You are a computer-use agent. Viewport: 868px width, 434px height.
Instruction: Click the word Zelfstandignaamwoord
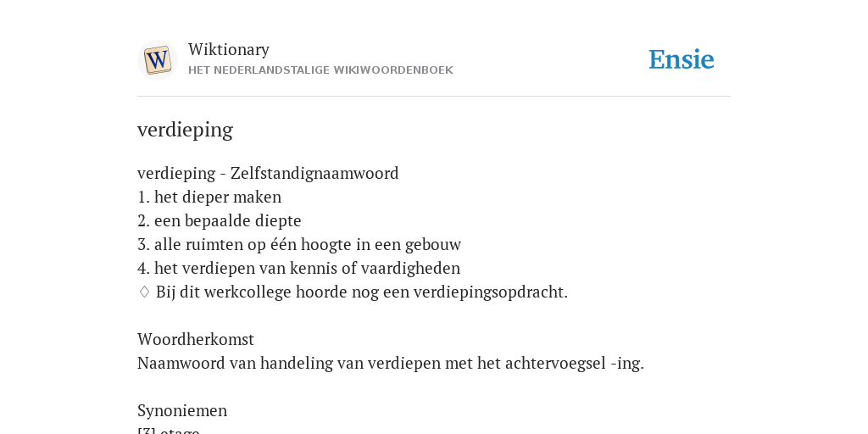[314, 173]
